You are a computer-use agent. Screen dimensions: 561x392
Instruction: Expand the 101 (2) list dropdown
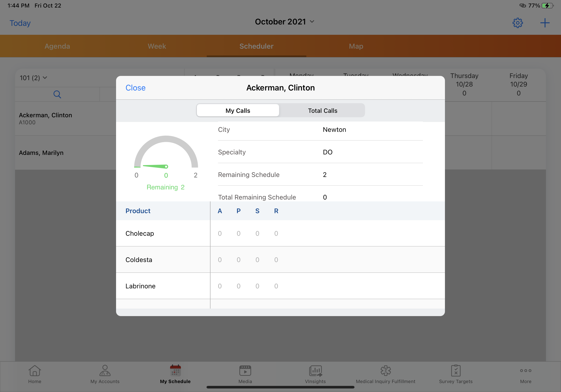[x=33, y=78]
